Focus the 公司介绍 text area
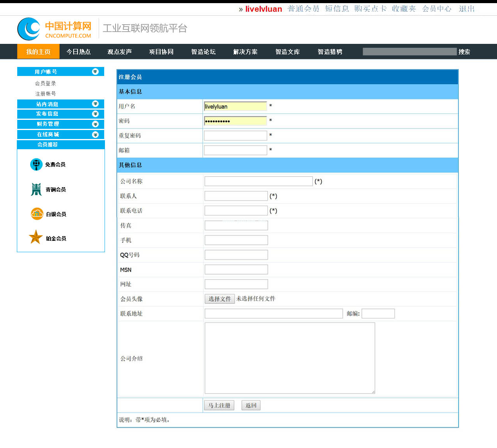 pyautogui.click(x=290, y=358)
